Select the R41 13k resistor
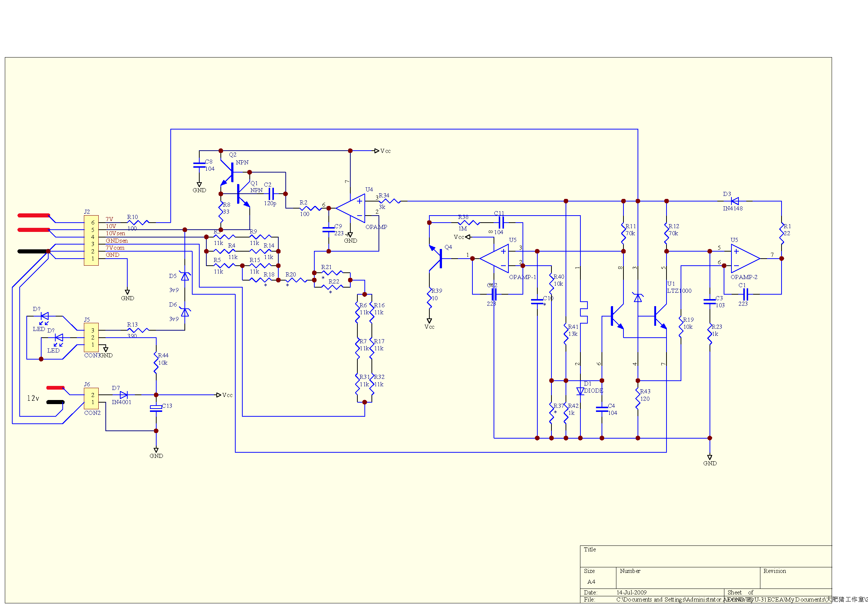The height and width of the screenshot is (613, 868). [x=566, y=334]
